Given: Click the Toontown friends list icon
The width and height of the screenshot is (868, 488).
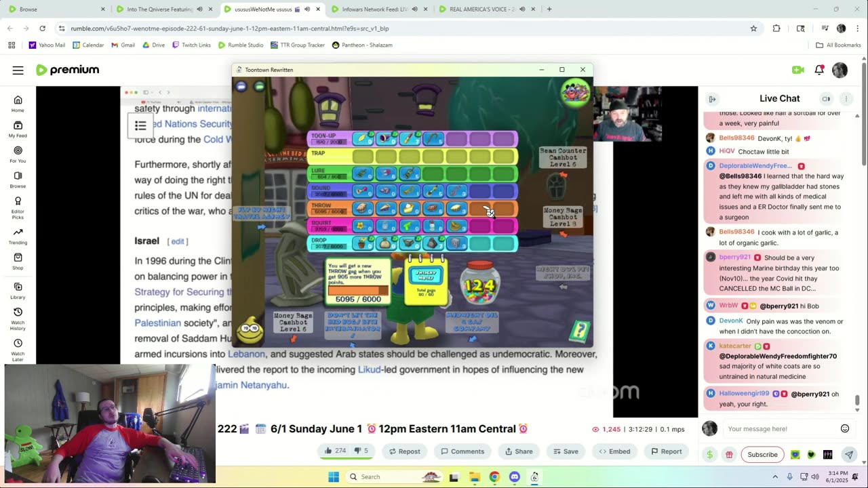Looking at the screenshot, I should click(x=575, y=94).
